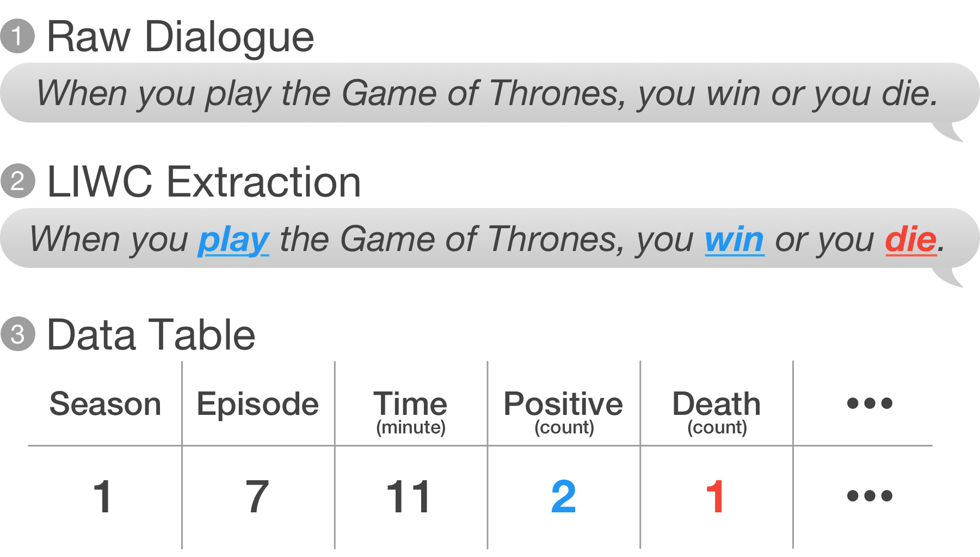The image size is (980, 557).
Task: Click the red Death count value 1
Action: tap(715, 497)
